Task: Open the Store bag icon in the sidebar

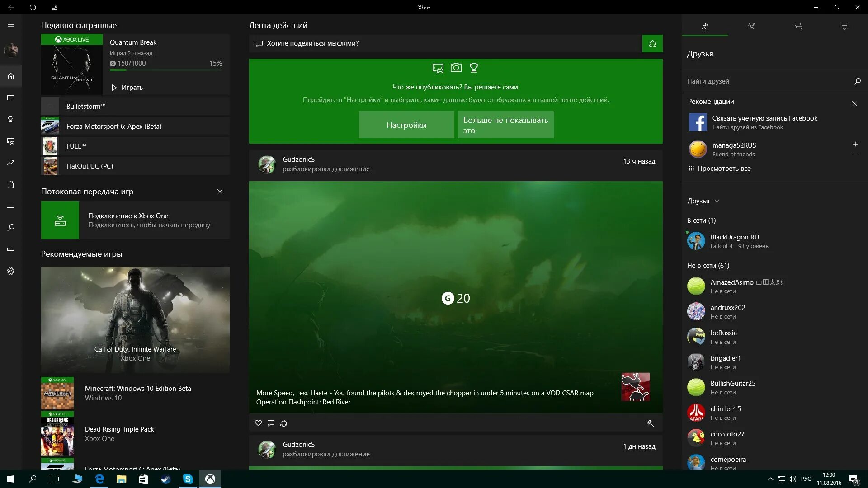Action: pyautogui.click(x=11, y=184)
